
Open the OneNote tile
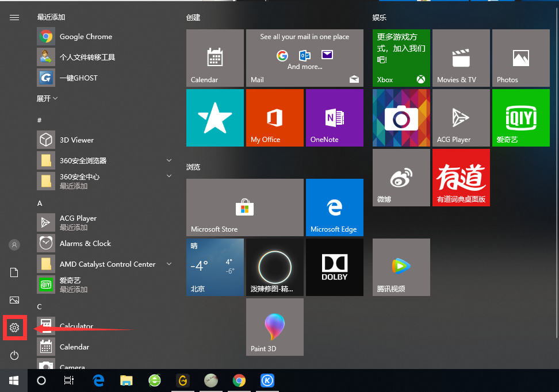[335, 118]
